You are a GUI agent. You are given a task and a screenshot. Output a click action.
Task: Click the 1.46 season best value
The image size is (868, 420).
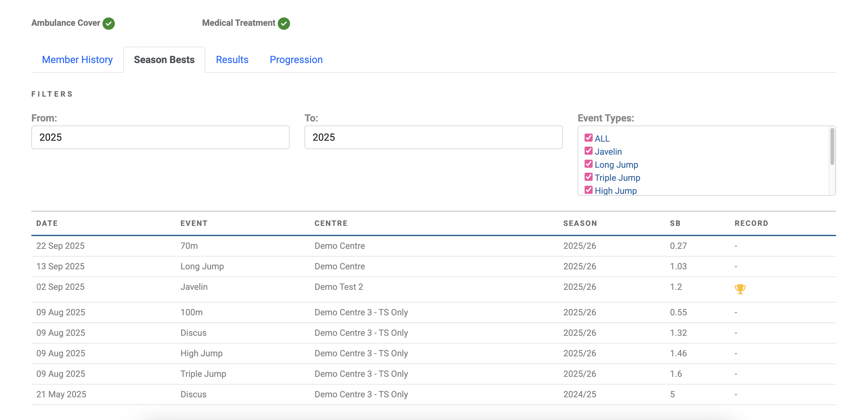[x=678, y=353]
